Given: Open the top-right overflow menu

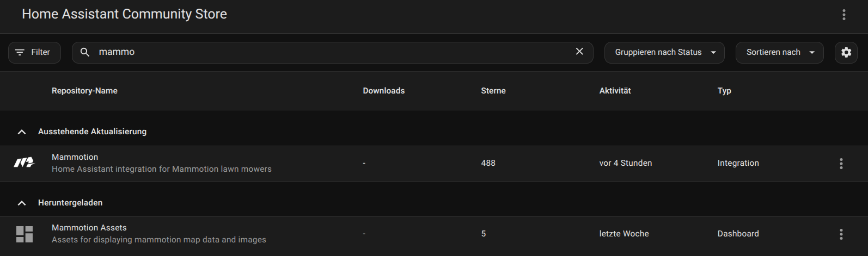Looking at the screenshot, I should (x=843, y=15).
